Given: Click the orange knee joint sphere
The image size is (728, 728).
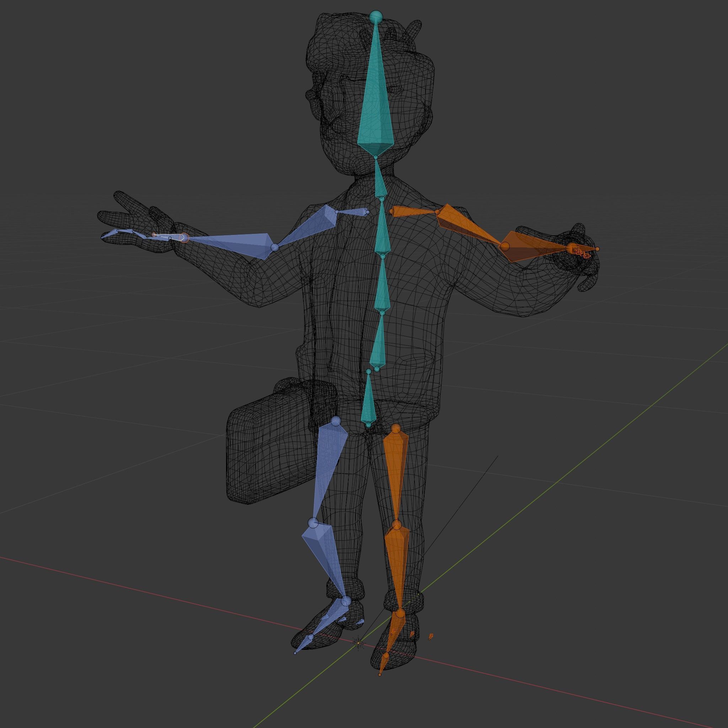Looking at the screenshot, I should 396,525.
